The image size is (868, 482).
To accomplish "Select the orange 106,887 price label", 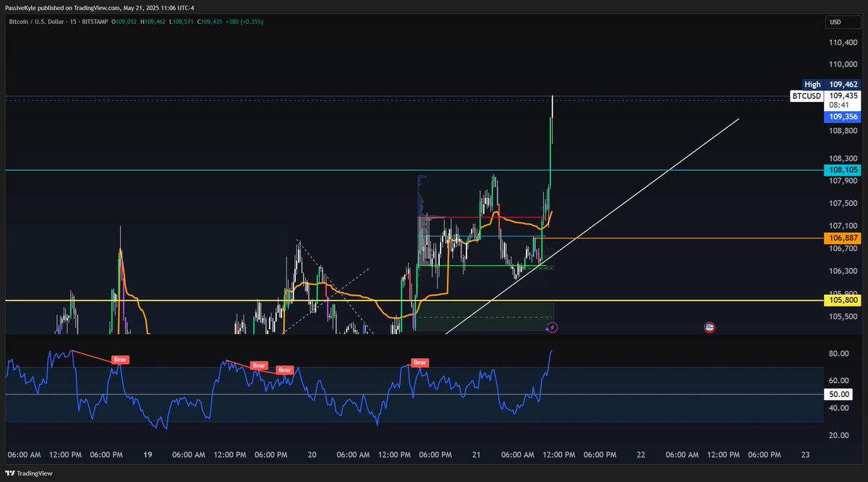I will 843,238.
